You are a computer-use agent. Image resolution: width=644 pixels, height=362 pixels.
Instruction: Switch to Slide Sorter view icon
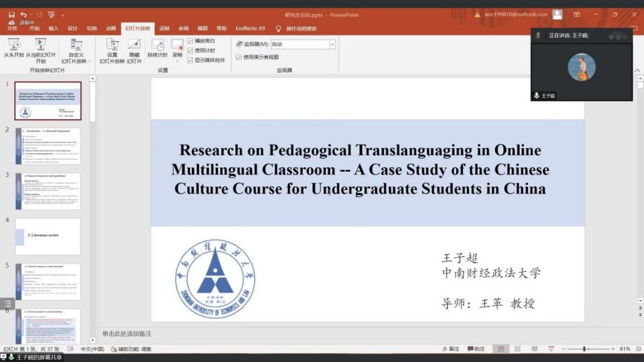click(517, 349)
